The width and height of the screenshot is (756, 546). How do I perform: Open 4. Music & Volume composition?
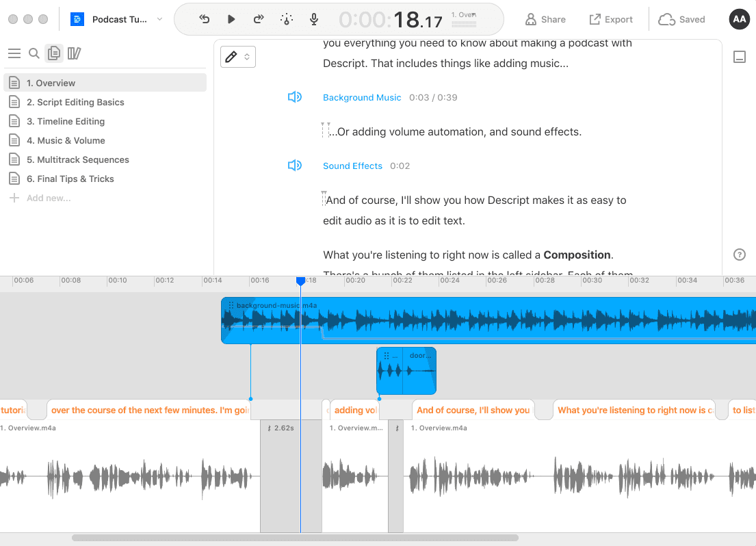[x=105, y=140]
